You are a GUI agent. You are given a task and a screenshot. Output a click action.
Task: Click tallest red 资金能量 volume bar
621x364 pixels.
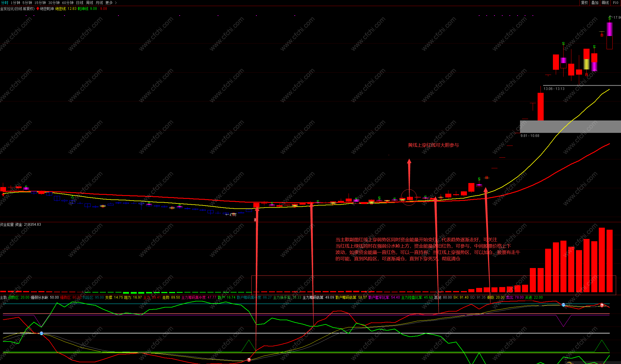(602, 259)
